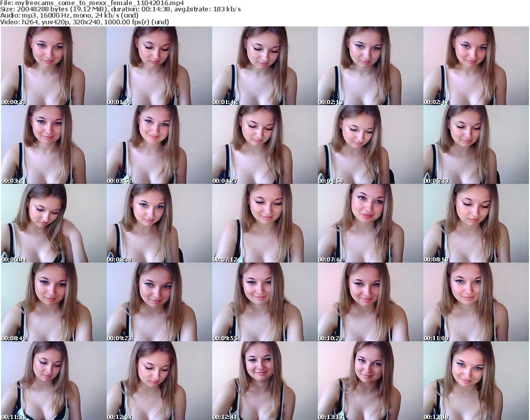Choose the snapshot labeled 00:12:08
530x420 pixels.
(159, 381)
